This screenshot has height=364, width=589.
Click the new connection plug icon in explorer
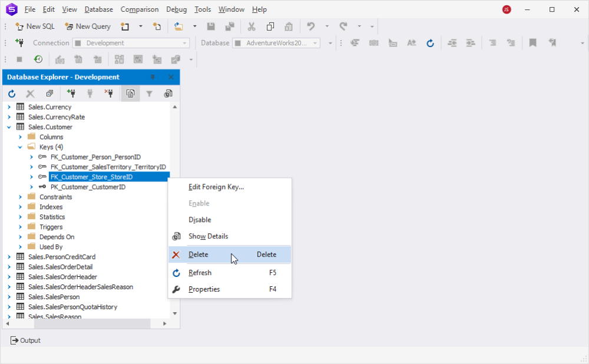pos(71,94)
